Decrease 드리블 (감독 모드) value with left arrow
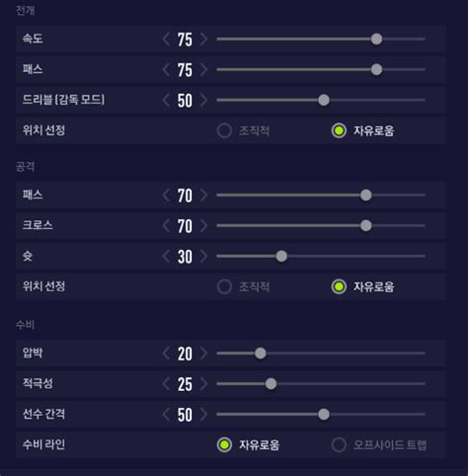This screenshot has width=468, height=476. pyautogui.click(x=166, y=100)
